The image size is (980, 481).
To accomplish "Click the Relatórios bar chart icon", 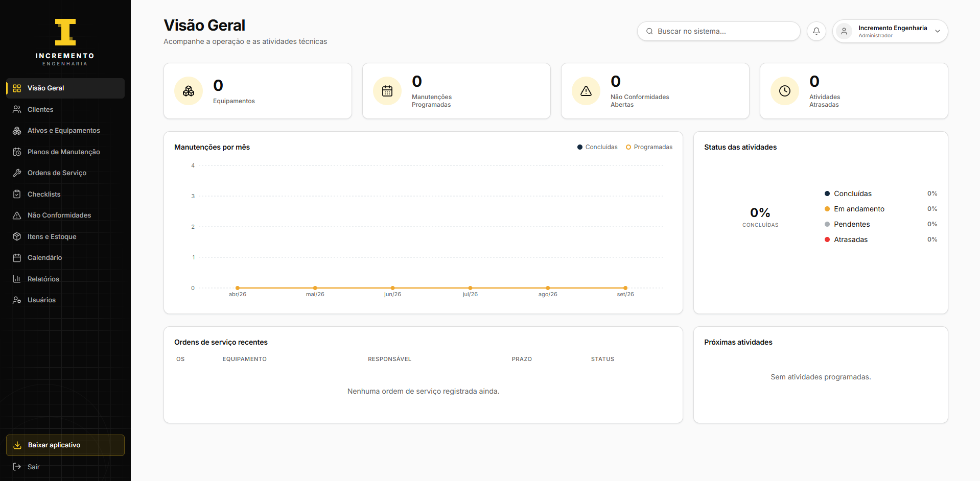I will point(17,279).
